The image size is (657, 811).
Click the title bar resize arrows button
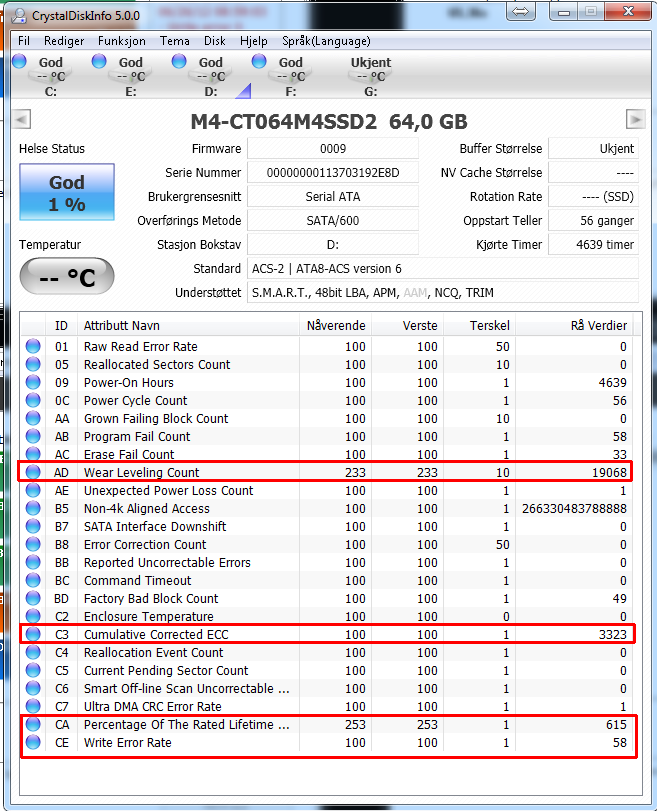[520, 11]
